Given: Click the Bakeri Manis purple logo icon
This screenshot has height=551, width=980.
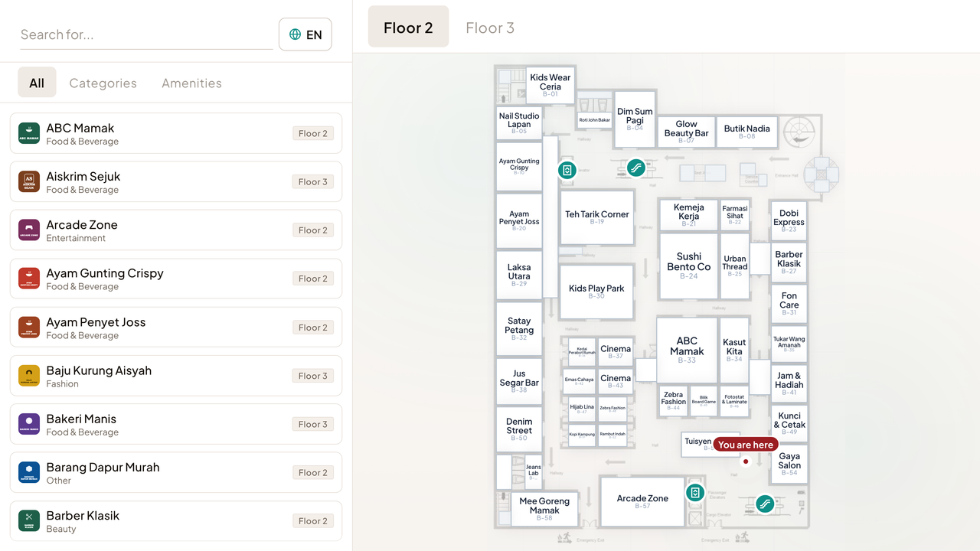Looking at the screenshot, I should (x=29, y=424).
